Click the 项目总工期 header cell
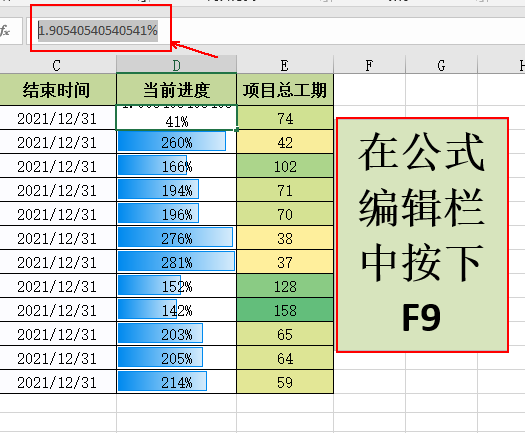The image size is (525, 433). (x=285, y=90)
